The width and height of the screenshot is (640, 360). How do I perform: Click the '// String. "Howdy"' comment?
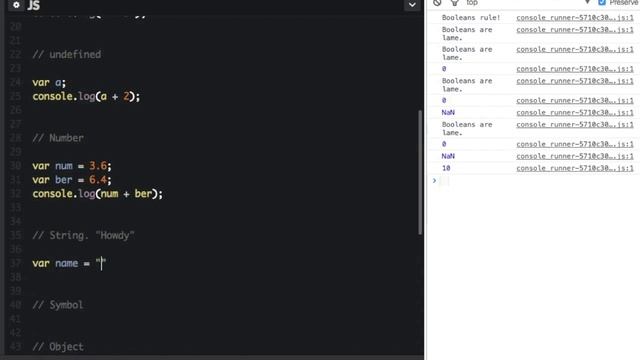[x=84, y=236]
